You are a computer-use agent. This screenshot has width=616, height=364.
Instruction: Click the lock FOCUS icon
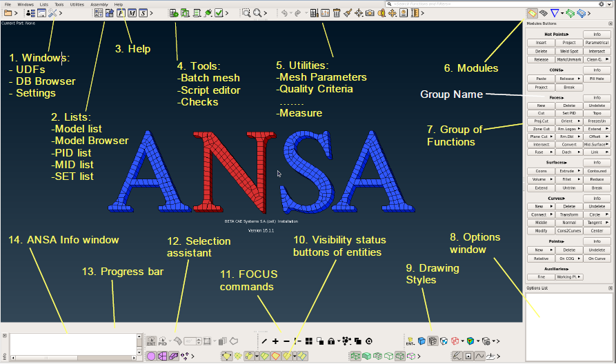tap(331, 341)
